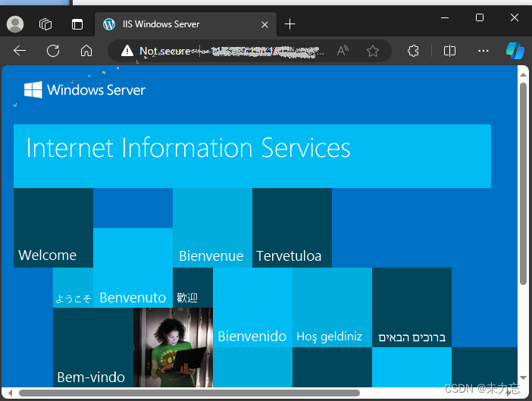Click the horizontal scrollbar thumb
Image resolution: width=532 pixels, height=401 pixels.
pyautogui.click(x=189, y=393)
